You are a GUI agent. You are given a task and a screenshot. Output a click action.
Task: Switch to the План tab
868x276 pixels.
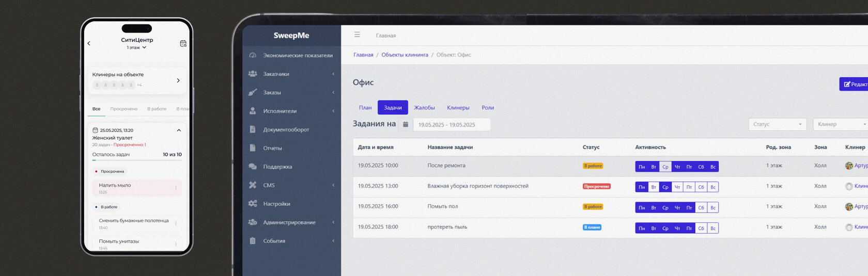365,107
